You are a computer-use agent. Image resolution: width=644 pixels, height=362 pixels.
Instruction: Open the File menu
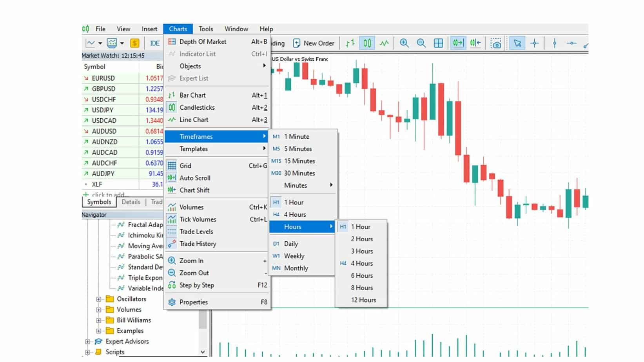coord(100,29)
